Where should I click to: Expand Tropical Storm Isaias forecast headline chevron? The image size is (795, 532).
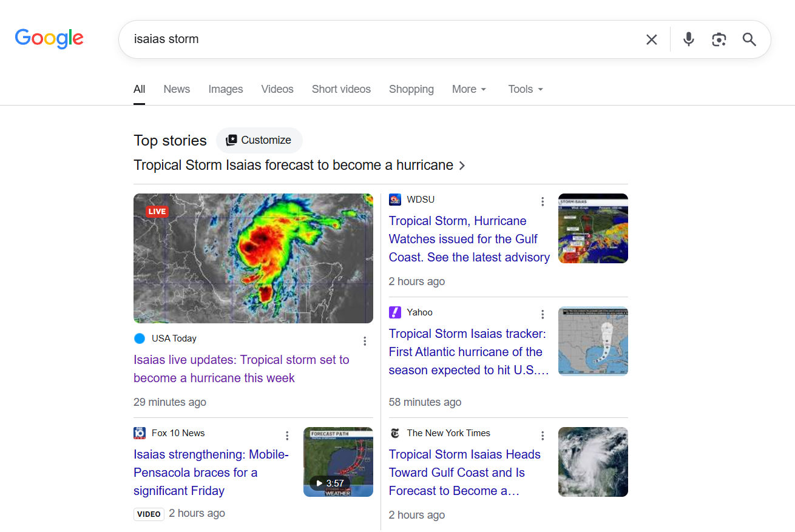462,166
